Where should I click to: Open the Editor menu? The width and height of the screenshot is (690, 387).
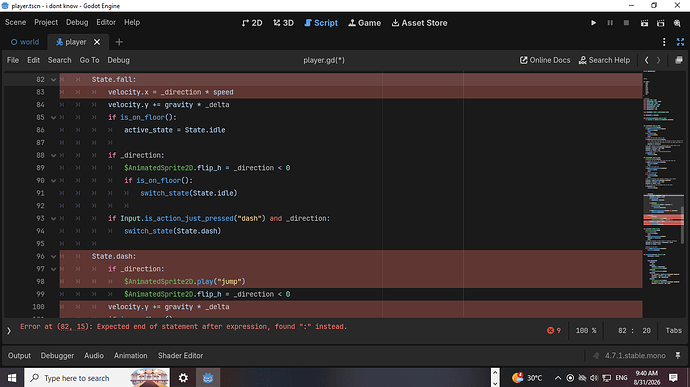point(106,22)
